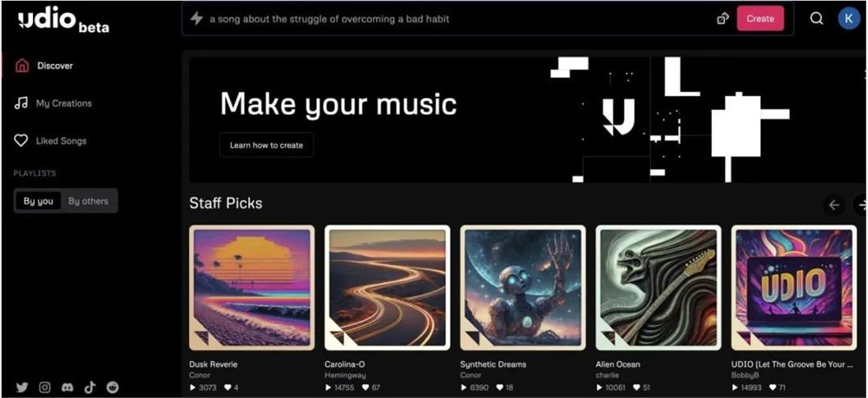868x398 pixels.
Task: Click the heart icon under Carolina-O
Action: (365, 388)
